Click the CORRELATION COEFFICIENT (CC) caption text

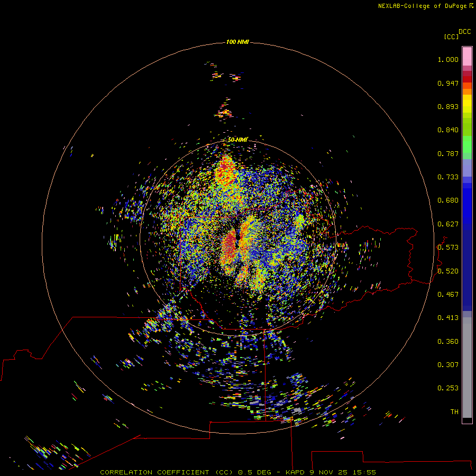point(167,472)
